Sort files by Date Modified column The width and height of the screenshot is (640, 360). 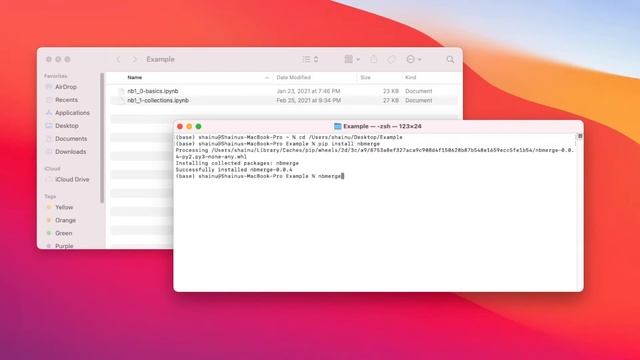(293, 78)
